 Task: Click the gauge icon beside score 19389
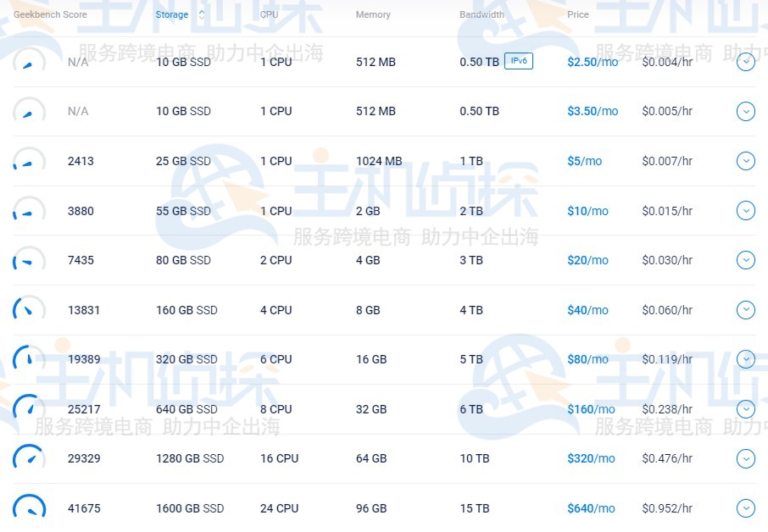(29, 358)
